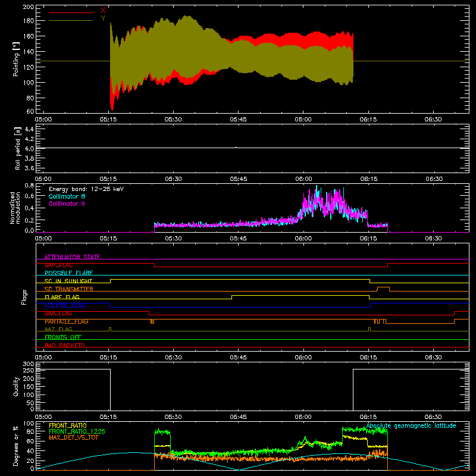Screen dimensions: 476x476
Task: Click the 05:45 label under Roll period plot
Action: tap(239, 179)
